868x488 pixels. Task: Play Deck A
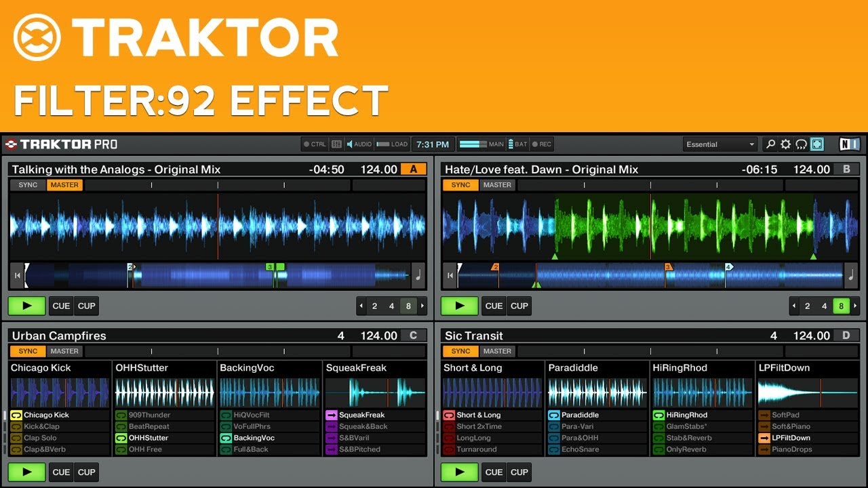click(x=27, y=306)
